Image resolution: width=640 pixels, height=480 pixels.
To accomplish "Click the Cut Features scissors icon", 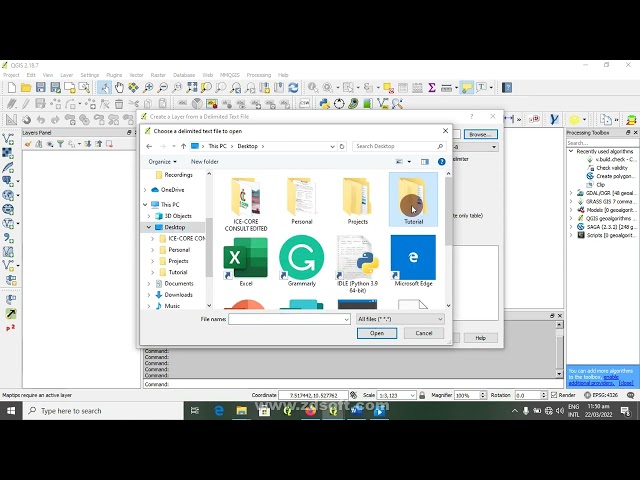I will pyautogui.click(x=133, y=104).
